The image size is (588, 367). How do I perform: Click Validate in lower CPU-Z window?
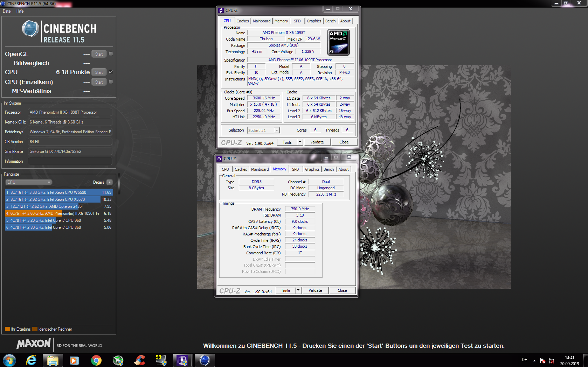pyautogui.click(x=315, y=290)
